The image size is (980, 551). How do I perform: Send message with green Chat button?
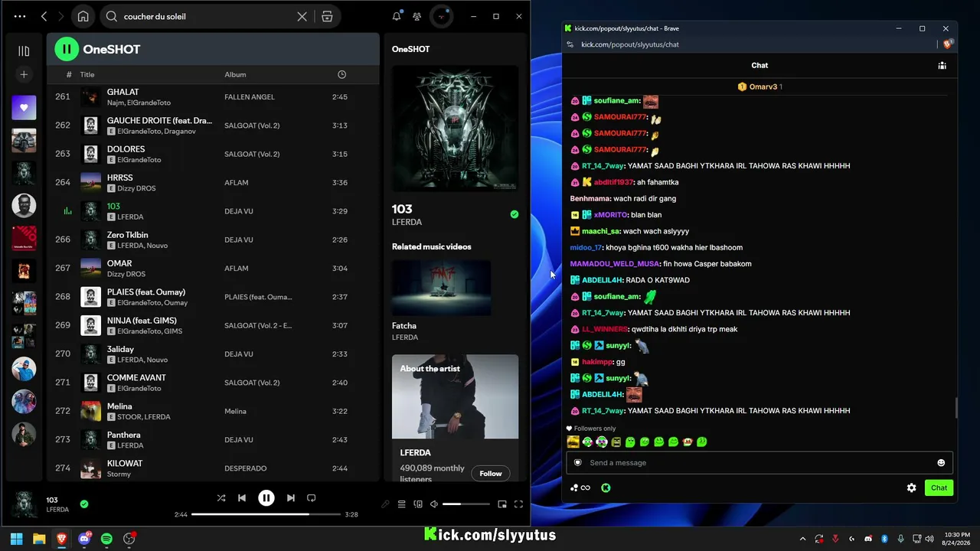[939, 487]
